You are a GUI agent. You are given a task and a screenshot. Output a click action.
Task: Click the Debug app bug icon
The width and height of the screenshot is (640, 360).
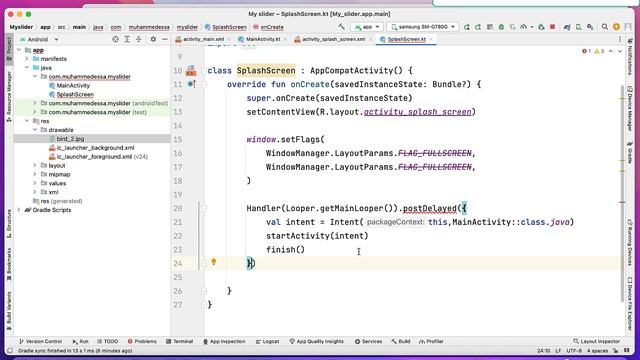pos(501,27)
